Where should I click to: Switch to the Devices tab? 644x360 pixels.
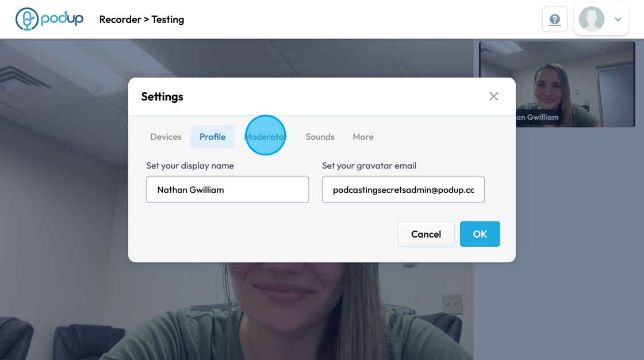(x=166, y=137)
